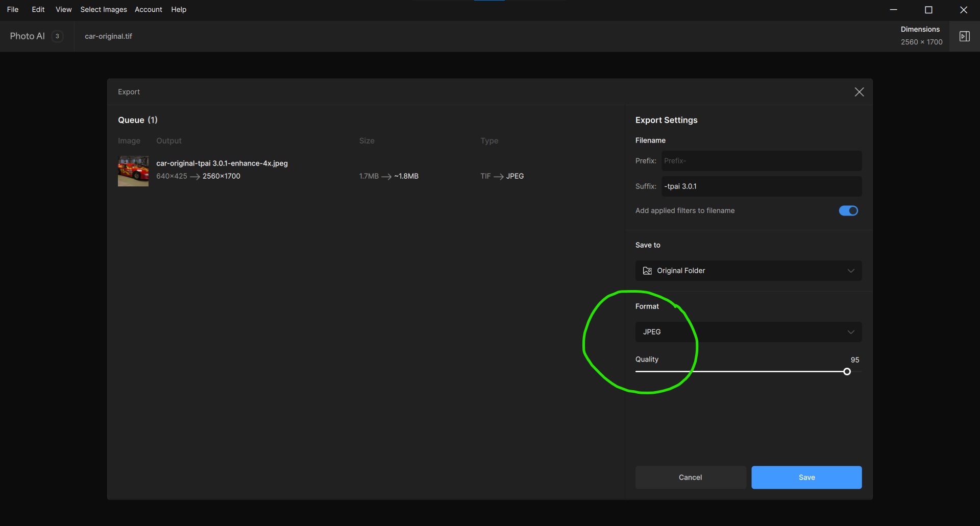Viewport: 980px width, 526px height.
Task: Cancel the export
Action: pos(690,477)
